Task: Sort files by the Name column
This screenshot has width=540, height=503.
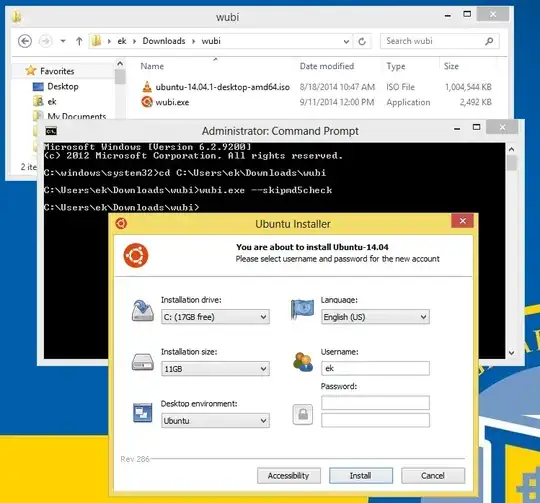Action: coord(152,66)
